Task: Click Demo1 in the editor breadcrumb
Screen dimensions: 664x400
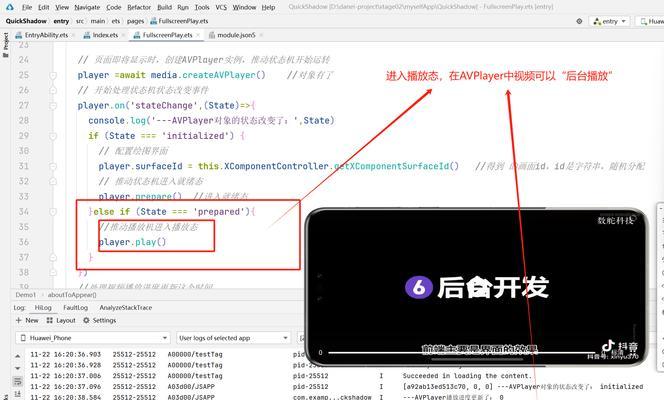Action: [x=26, y=295]
